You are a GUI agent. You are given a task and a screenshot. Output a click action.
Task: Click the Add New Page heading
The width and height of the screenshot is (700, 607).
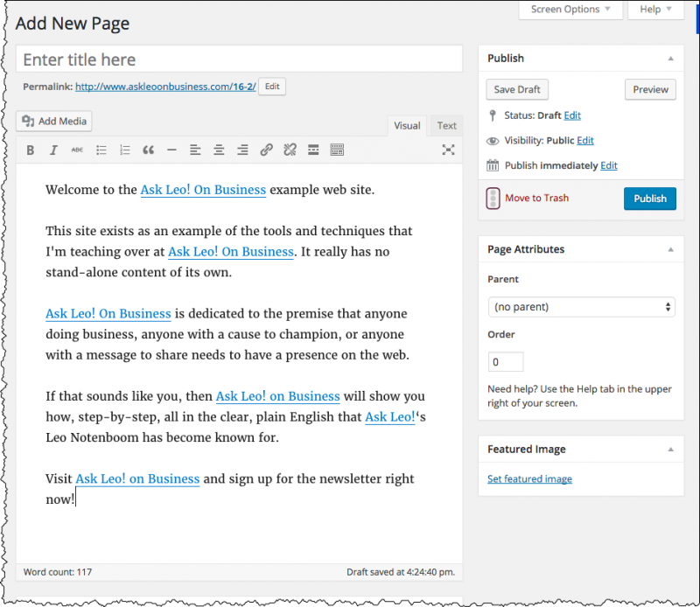(73, 24)
